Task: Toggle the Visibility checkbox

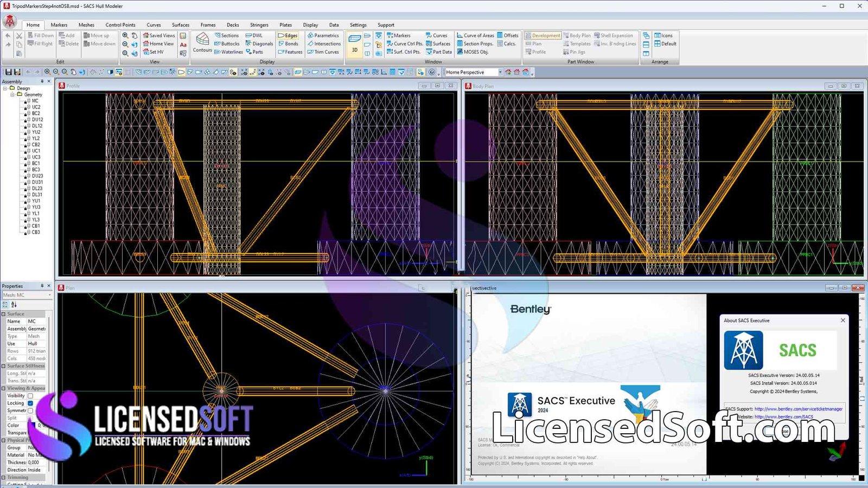Action: coord(30,396)
